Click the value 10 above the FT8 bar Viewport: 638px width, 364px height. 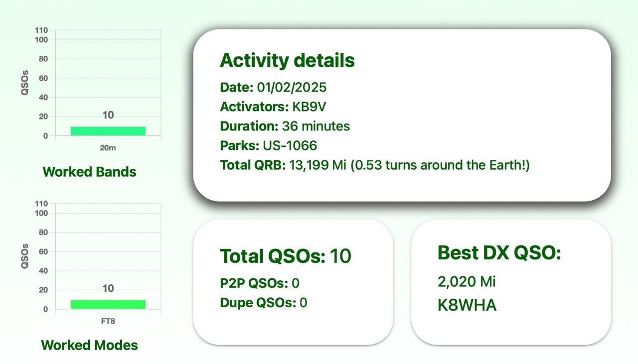click(108, 288)
